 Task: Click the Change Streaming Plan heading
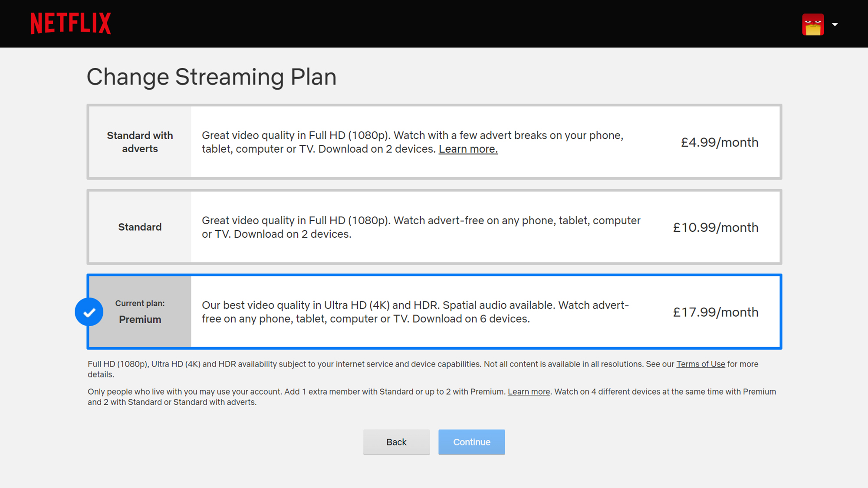211,77
